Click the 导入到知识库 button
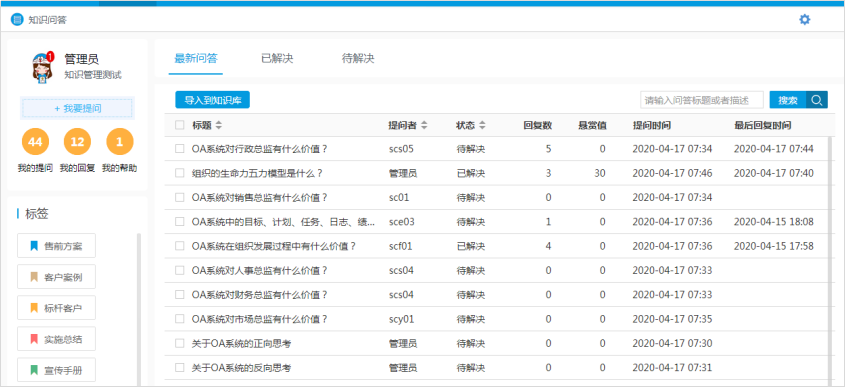This screenshot has height=388, width=846. click(213, 100)
